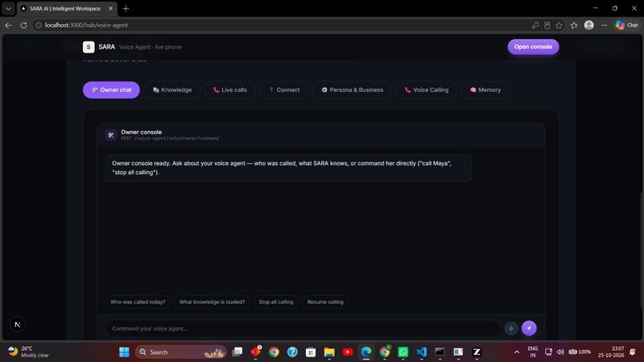This screenshot has width=644, height=362.
Task: Switch to Voice Calling tab
Action: coord(427,90)
